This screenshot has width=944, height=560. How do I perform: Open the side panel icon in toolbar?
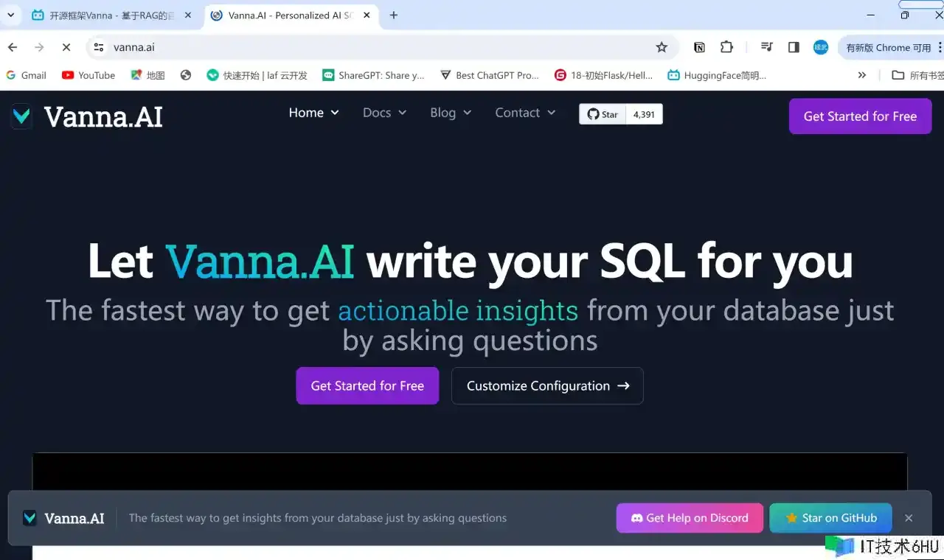click(794, 47)
